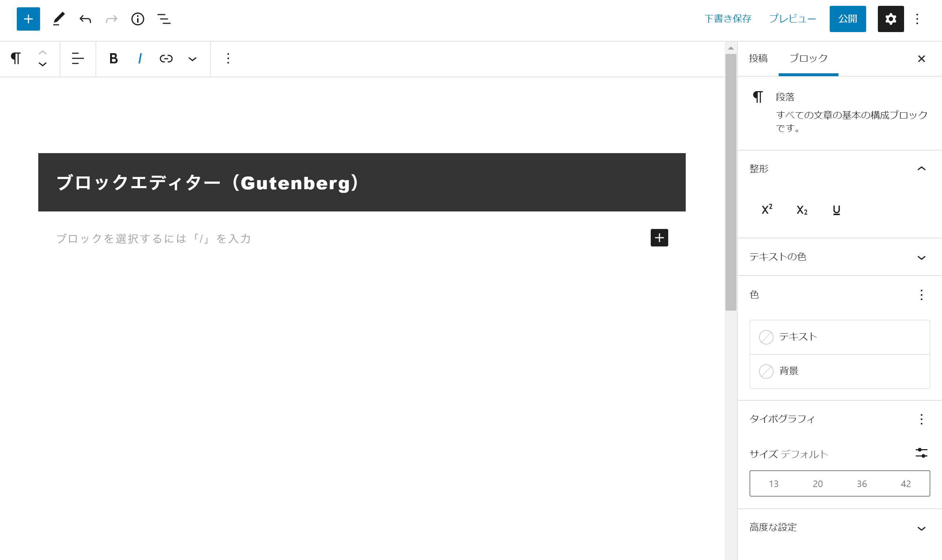The height and width of the screenshot is (560, 942).
Task: Click the 公開 publish button
Action: pyautogui.click(x=847, y=19)
